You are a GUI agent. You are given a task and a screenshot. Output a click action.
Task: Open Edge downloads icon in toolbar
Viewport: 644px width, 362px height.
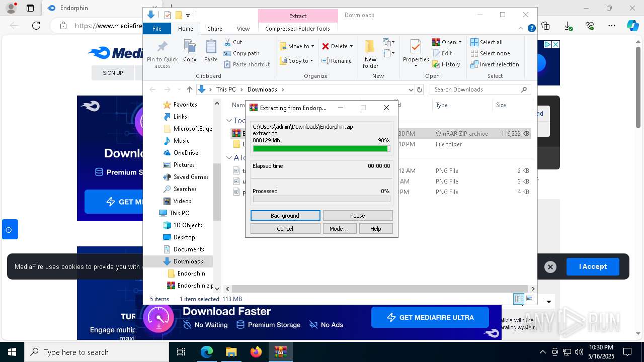[568, 26]
